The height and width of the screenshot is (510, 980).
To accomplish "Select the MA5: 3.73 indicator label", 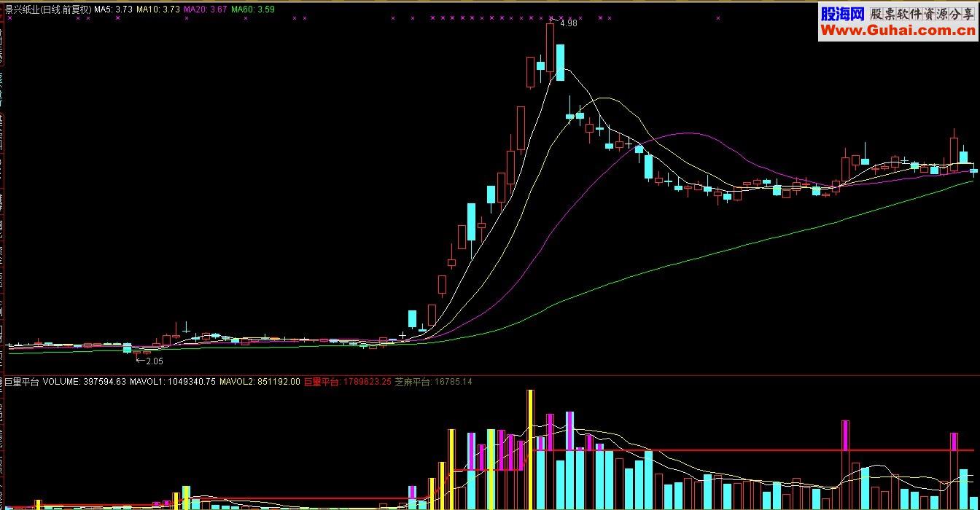I will tap(113, 9).
